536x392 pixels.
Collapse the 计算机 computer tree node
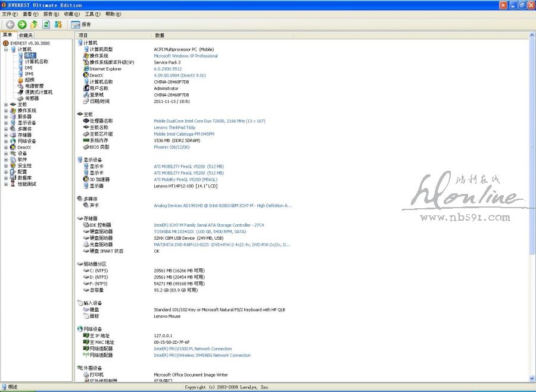(x=6, y=49)
